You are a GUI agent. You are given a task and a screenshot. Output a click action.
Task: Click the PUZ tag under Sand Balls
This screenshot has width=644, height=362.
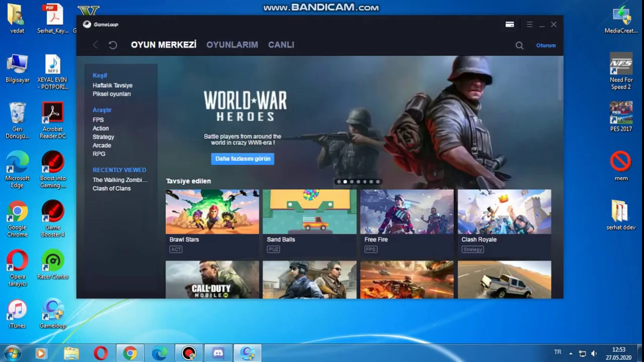[x=273, y=249]
